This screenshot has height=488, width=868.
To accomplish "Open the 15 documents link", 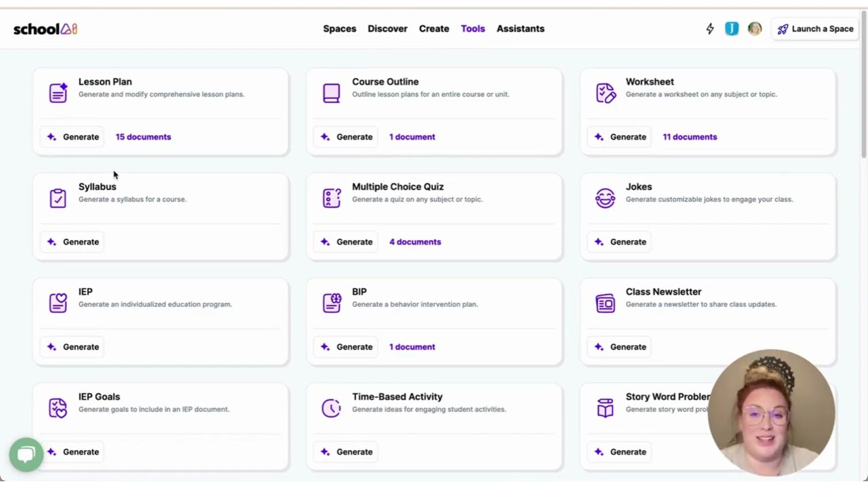I will coord(143,137).
